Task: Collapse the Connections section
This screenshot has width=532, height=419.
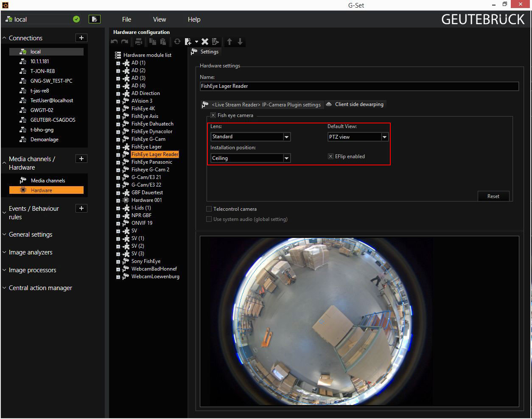Action: 4,38
